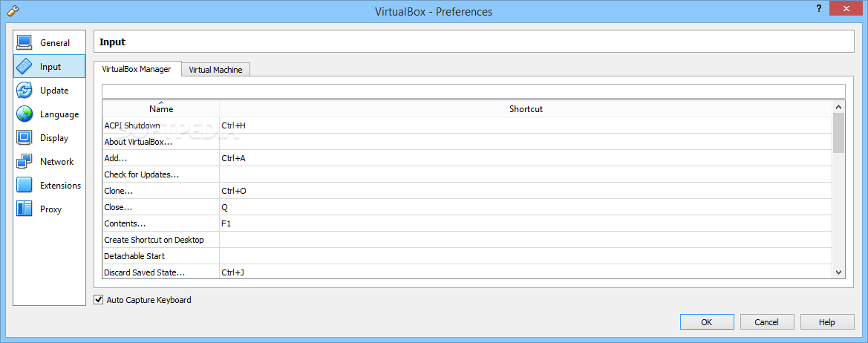Image resolution: width=868 pixels, height=343 pixels.
Task: Click the Shortcut column header
Action: point(526,108)
